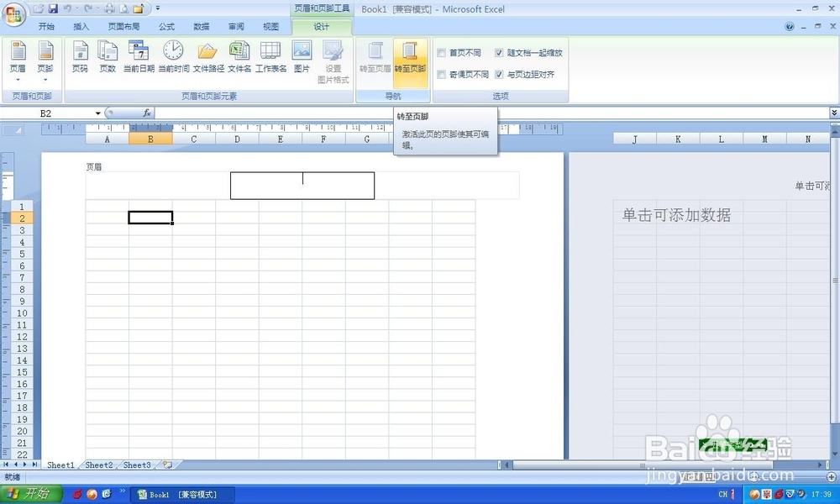This screenshot has width=840, height=504.
Task: Open the Undo history dropdown arrow
Action: point(76,8)
